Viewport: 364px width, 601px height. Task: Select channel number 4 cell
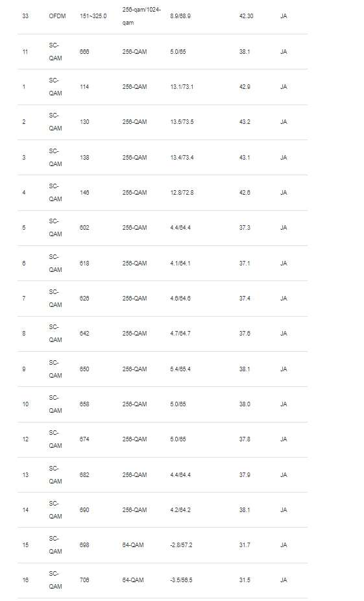coord(24,193)
